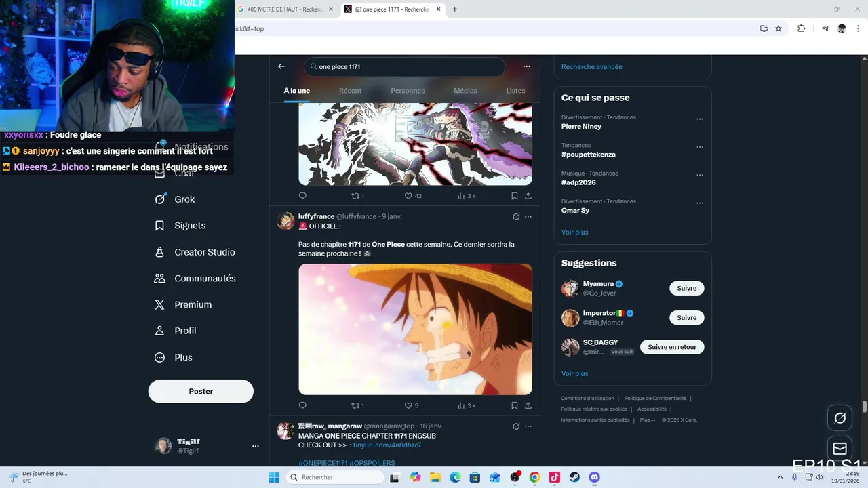Image resolution: width=868 pixels, height=488 pixels.
Task: Click the search field with one piece 1171
Action: tap(404, 66)
